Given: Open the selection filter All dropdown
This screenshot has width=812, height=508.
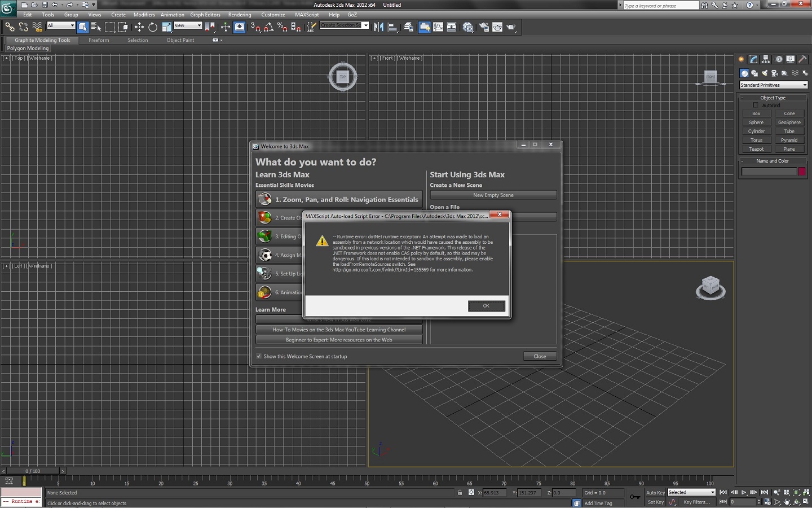Looking at the screenshot, I should click(x=61, y=25).
